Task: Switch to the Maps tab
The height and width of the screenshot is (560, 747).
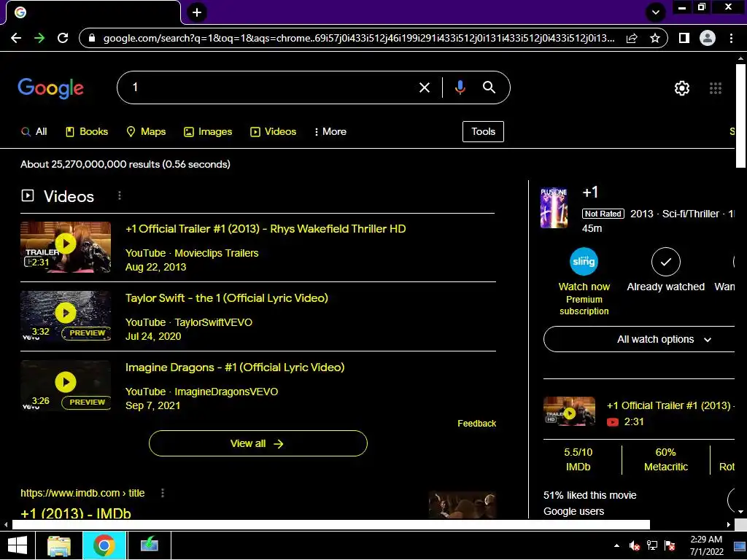Action: pos(146,131)
